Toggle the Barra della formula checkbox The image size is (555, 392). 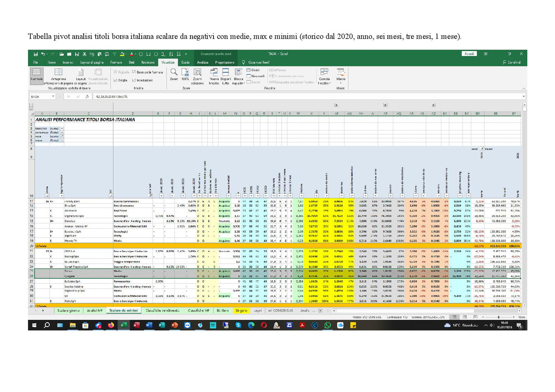147,72
